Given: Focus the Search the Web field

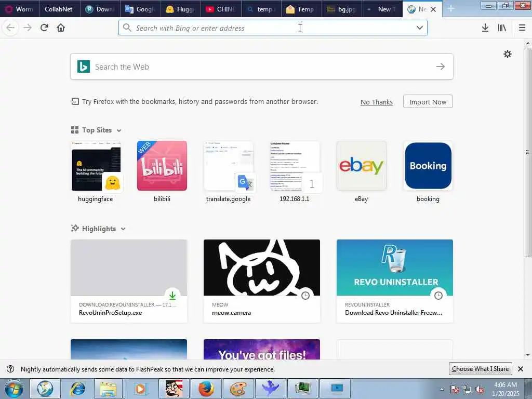Looking at the screenshot, I should point(262,66).
